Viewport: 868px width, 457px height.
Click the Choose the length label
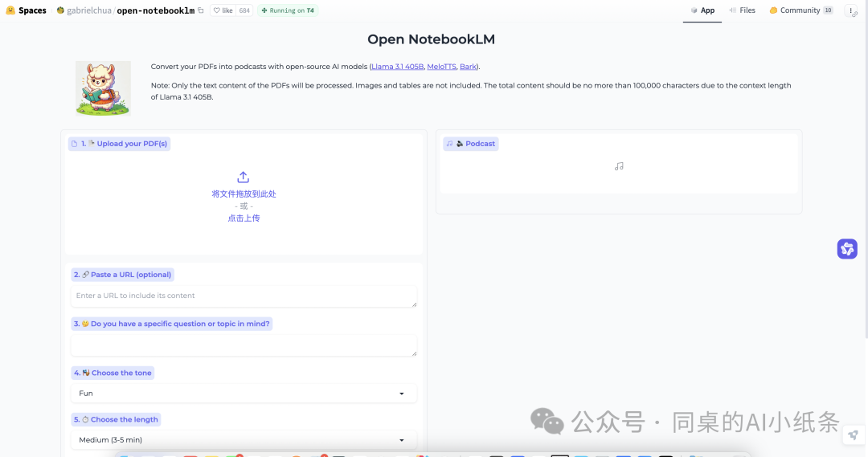tap(116, 419)
